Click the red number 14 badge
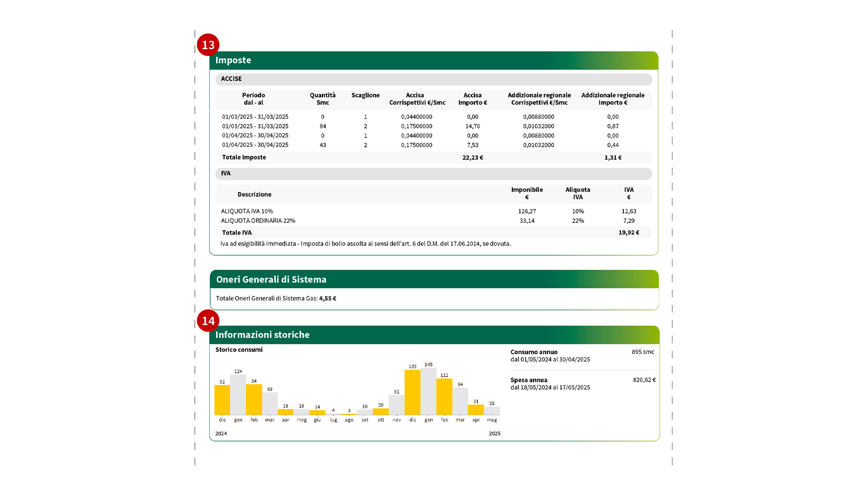 pos(208,321)
